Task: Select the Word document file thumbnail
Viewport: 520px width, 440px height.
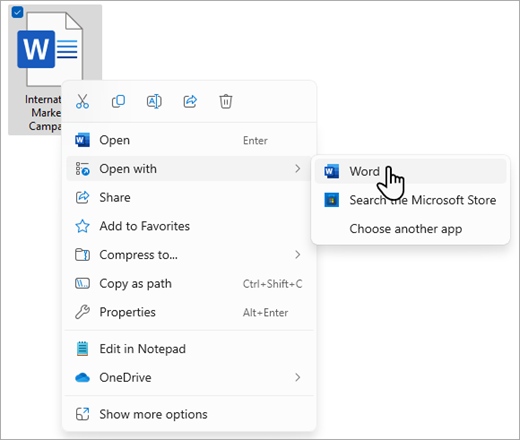Action: (50, 49)
